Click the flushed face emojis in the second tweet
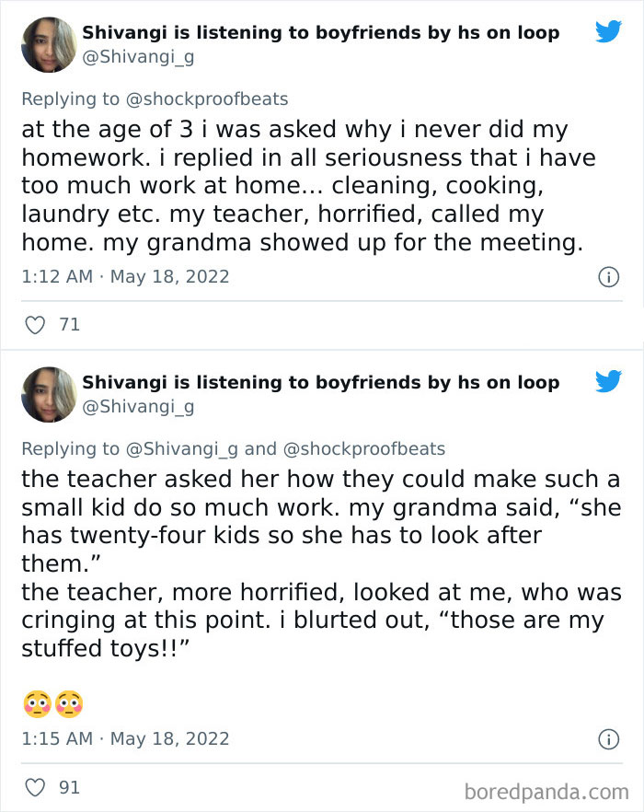 point(52,704)
